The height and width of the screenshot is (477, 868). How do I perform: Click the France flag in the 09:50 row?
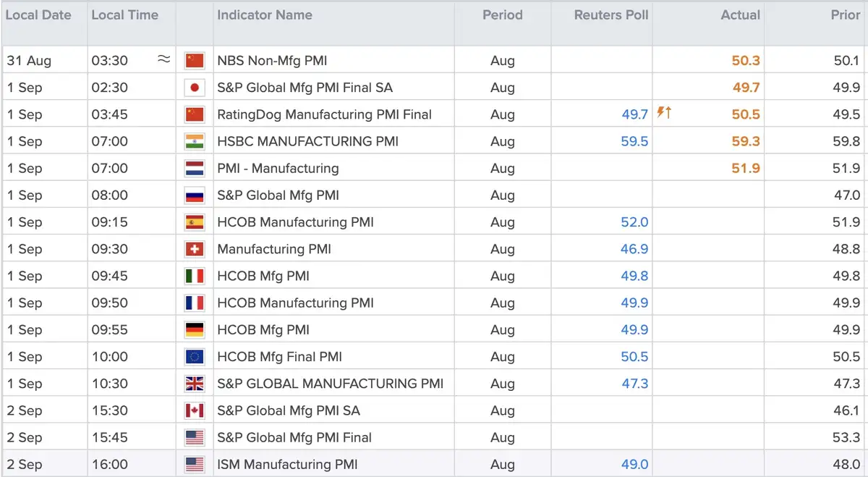click(195, 303)
